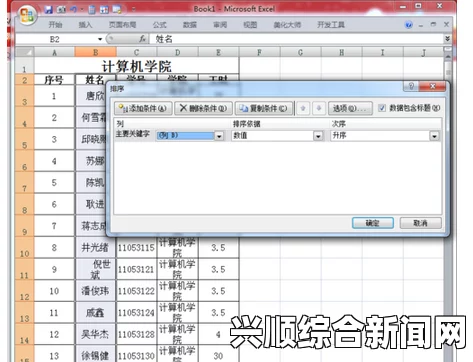
Task: Click 复制条件 in the sort dialog
Action: pyautogui.click(x=264, y=108)
